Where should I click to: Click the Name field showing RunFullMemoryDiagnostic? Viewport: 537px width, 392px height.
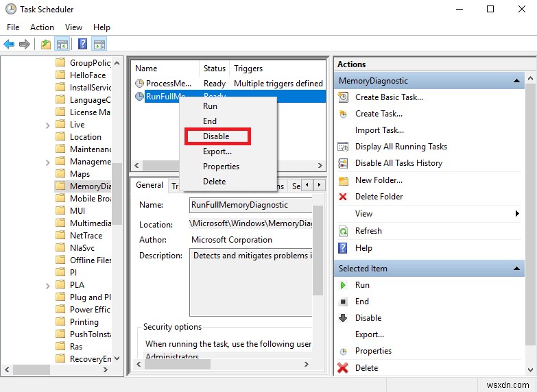(x=251, y=205)
